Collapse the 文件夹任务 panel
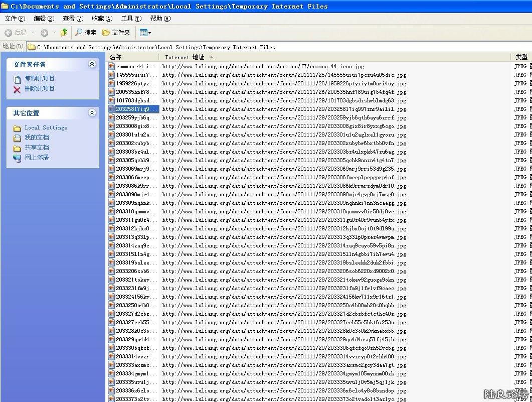 pyautogui.click(x=92, y=64)
